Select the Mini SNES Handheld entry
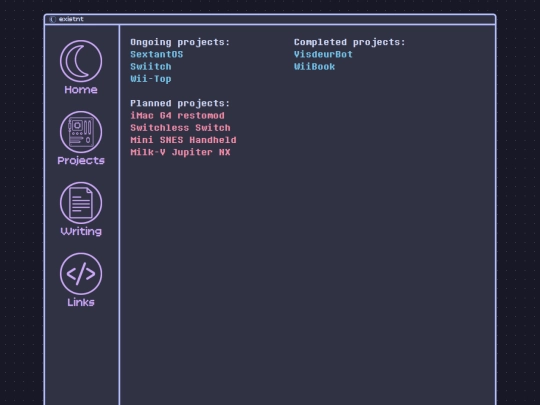The image size is (540, 405). 183,140
